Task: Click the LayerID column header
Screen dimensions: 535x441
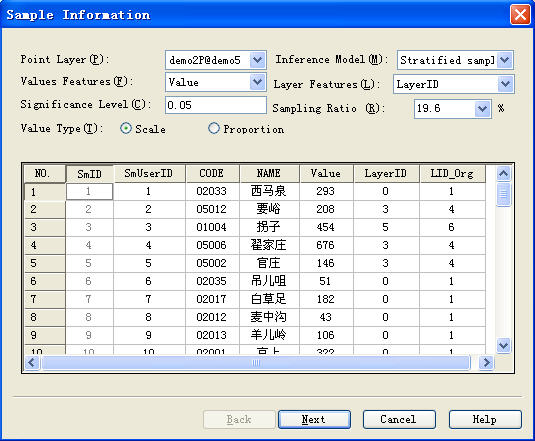Action: 386,174
